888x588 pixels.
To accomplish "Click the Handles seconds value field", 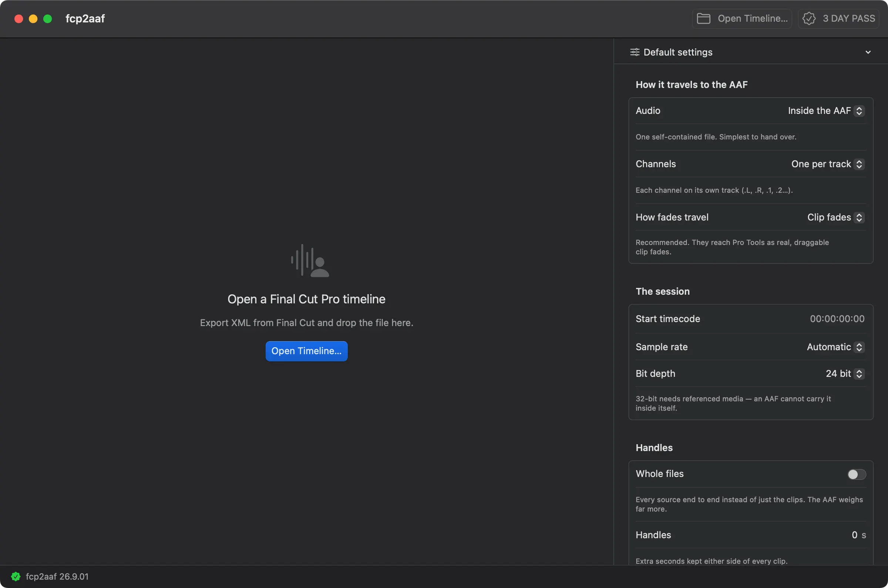I will (x=854, y=535).
